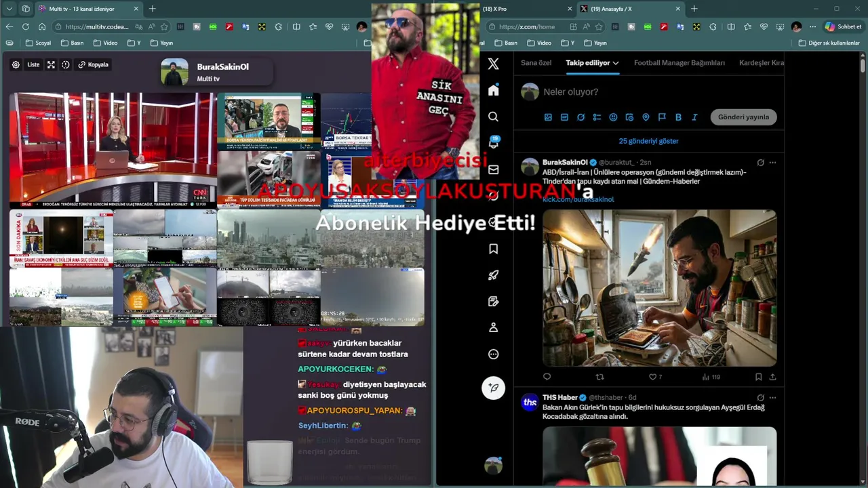Add media image to the new post

[548, 117]
